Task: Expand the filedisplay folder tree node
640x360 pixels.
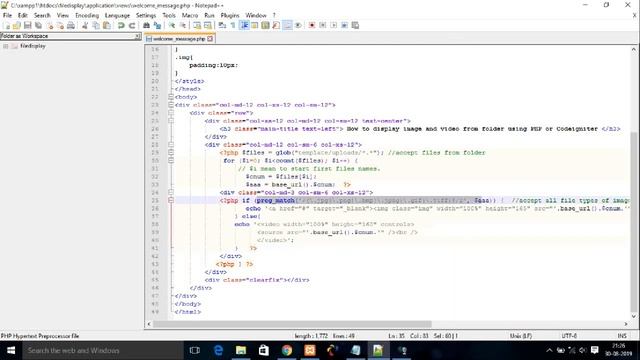Action: [x=5, y=47]
